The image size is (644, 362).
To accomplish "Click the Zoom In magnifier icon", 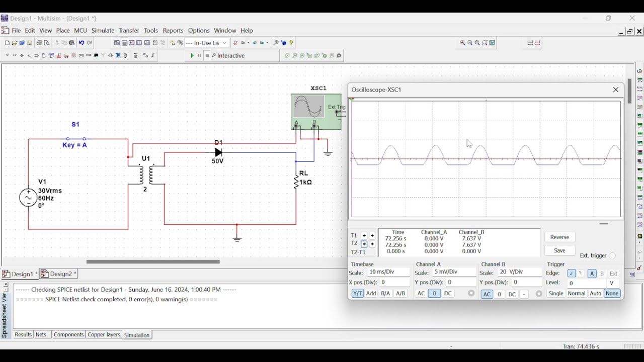I will tap(462, 43).
